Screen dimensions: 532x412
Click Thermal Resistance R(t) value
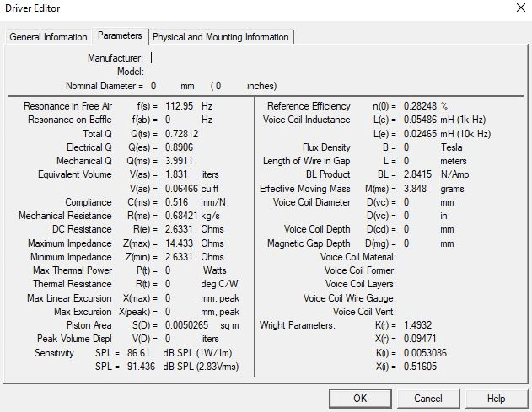tap(168, 284)
